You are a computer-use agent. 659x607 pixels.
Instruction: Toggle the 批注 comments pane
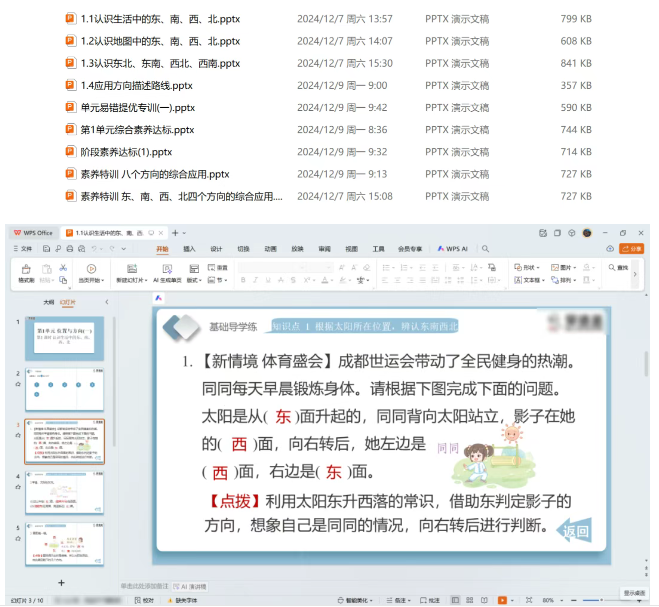[430, 600]
